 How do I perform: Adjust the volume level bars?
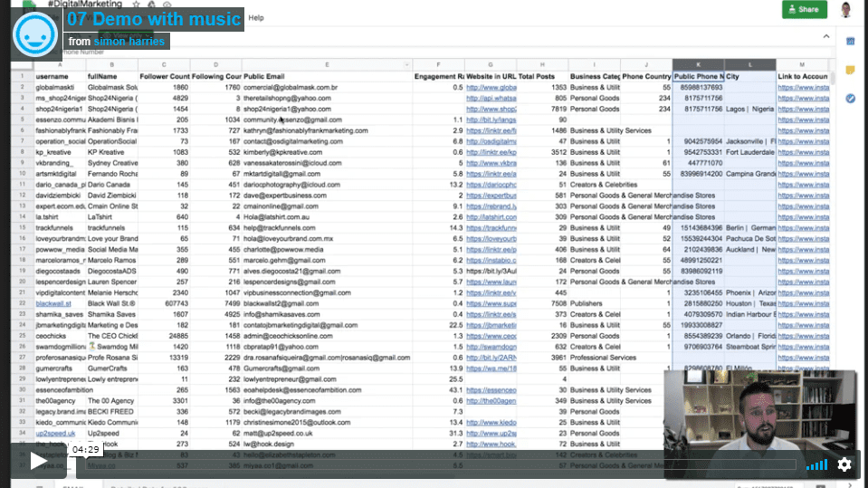(x=816, y=465)
